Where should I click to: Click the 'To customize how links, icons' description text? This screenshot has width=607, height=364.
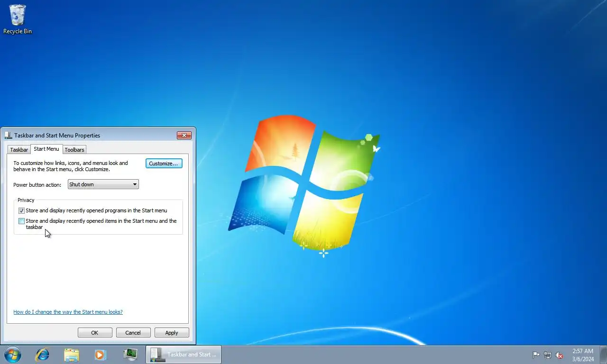pos(71,166)
